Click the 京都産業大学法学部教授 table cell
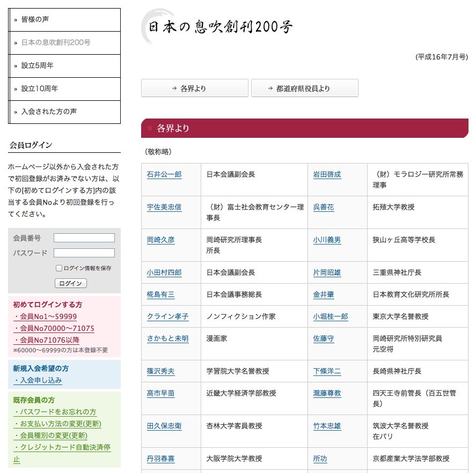This screenshot has width=476, height=473. pos(418,459)
